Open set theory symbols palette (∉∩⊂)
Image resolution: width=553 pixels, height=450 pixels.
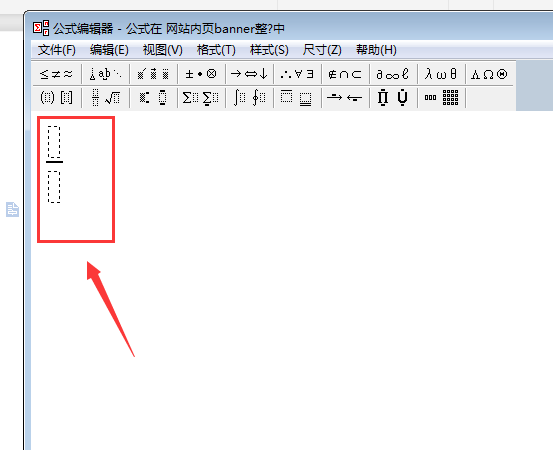(345, 74)
